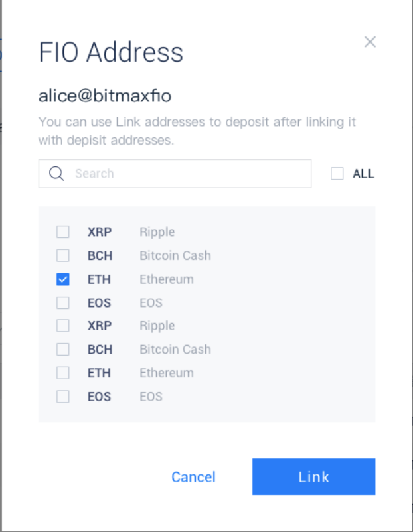Tick the second XRP Ripple checkbox

coord(63,326)
